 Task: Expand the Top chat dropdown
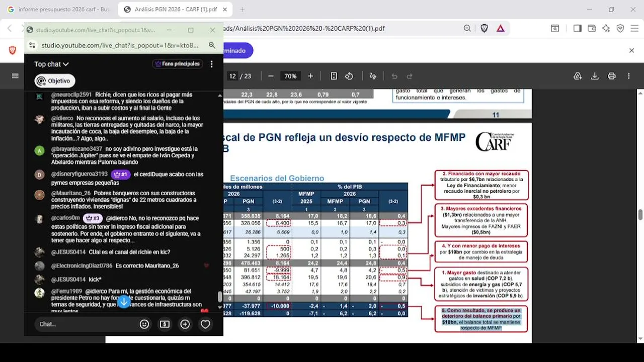[x=51, y=64]
